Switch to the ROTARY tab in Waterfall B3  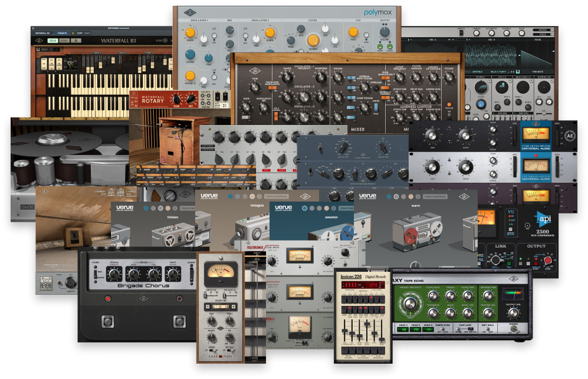[65, 41]
